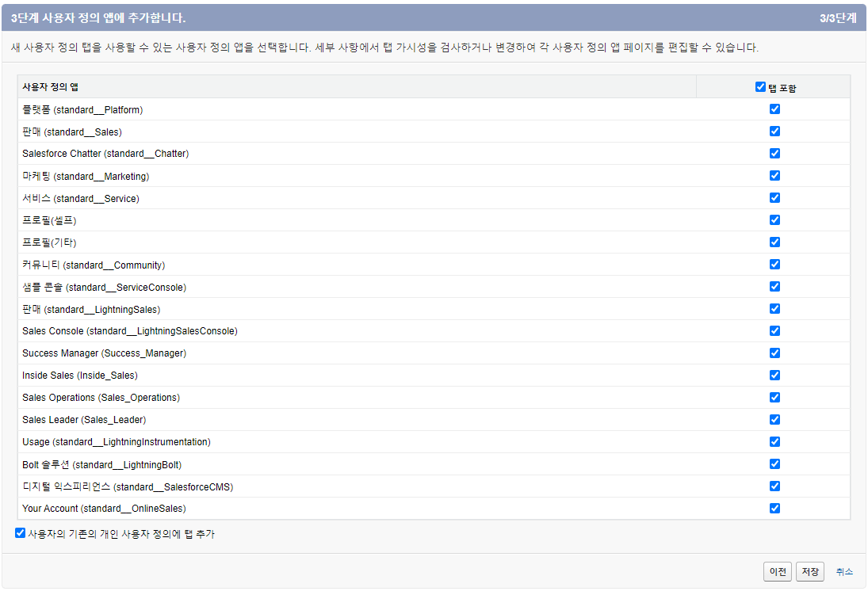Click the 3/3단계 step indicator

pyautogui.click(x=838, y=18)
